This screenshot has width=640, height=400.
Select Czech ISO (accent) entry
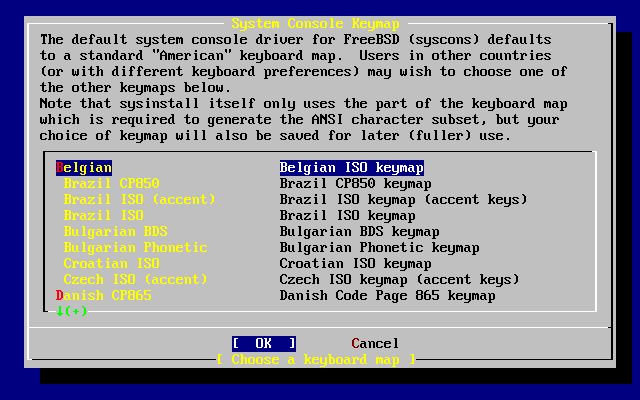(136, 280)
